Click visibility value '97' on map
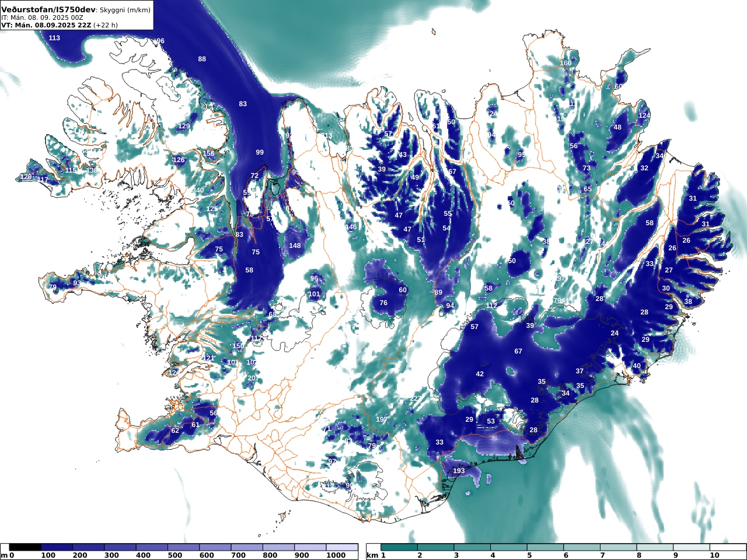The width and height of the screenshot is (747, 560). tap(332, 461)
